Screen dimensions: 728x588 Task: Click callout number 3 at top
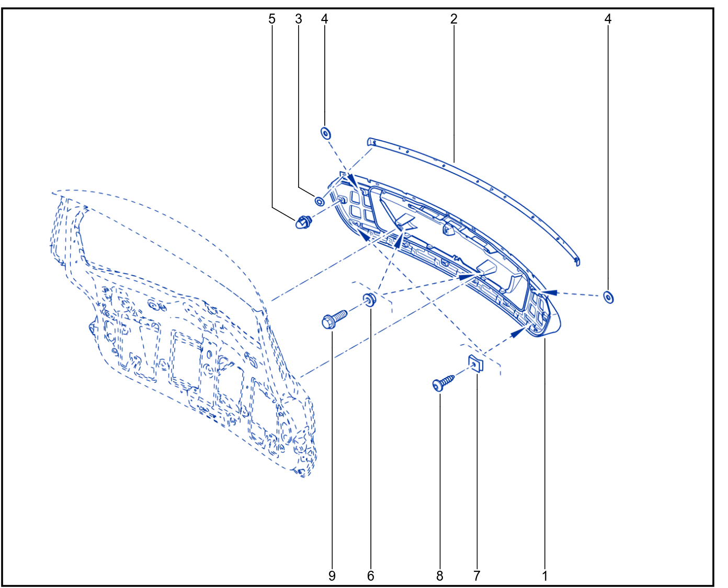298,19
